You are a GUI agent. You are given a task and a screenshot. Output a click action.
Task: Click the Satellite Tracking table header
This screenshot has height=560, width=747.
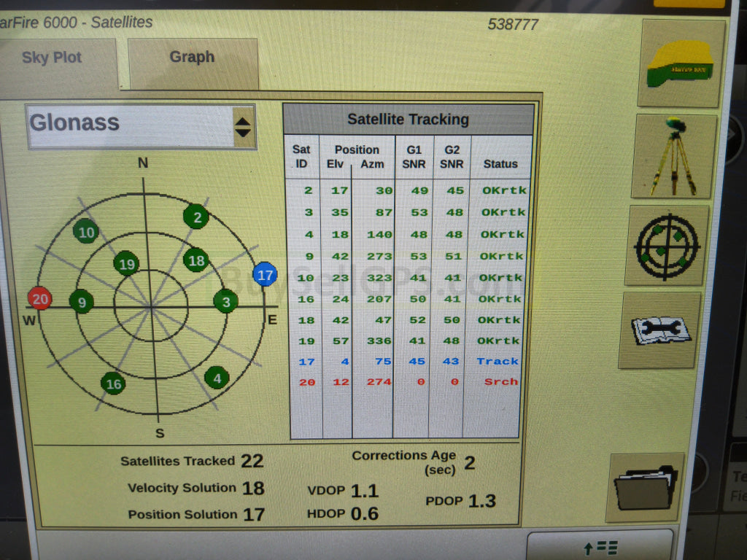[x=408, y=120]
